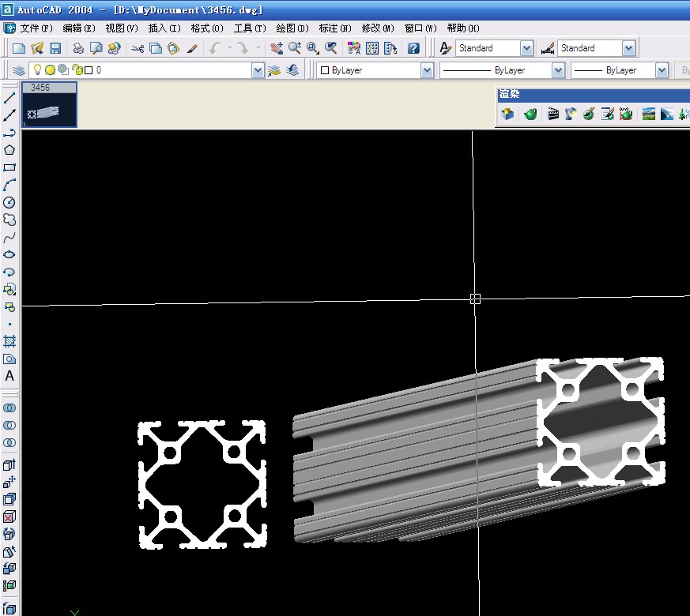
Task: Open the Lights lamp icon
Action: point(571,115)
